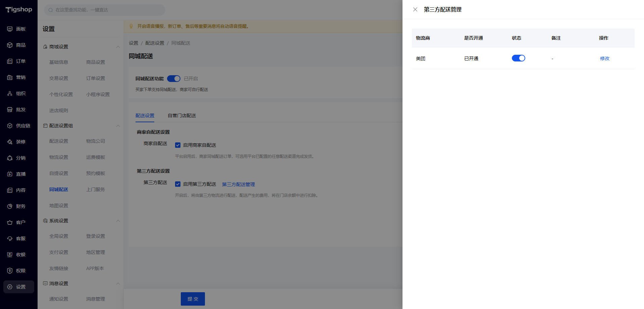Viewport: 644px width, 309px height.
Task: Select the 供应链 supply chain icon
Action: [x=10, y=126]
